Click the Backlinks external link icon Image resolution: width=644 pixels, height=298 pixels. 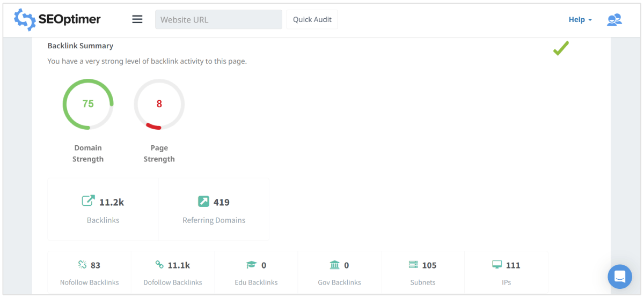click(88, 202)
